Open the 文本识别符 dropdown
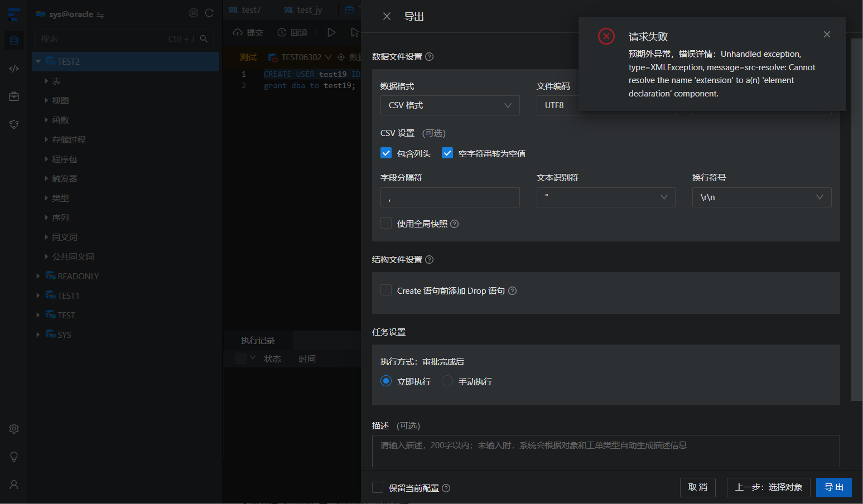This screenshot has height=504, width=863. tap(606, 197)
